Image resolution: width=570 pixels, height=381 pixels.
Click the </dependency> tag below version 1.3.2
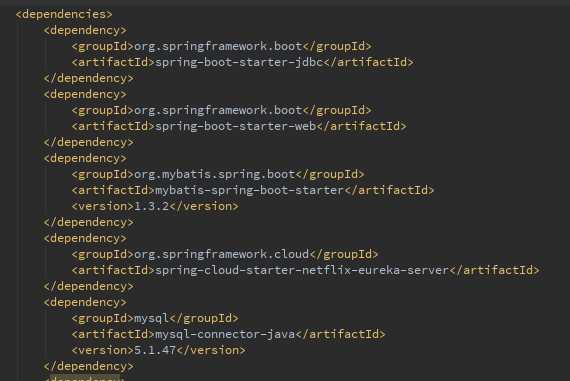click(89, 222)
